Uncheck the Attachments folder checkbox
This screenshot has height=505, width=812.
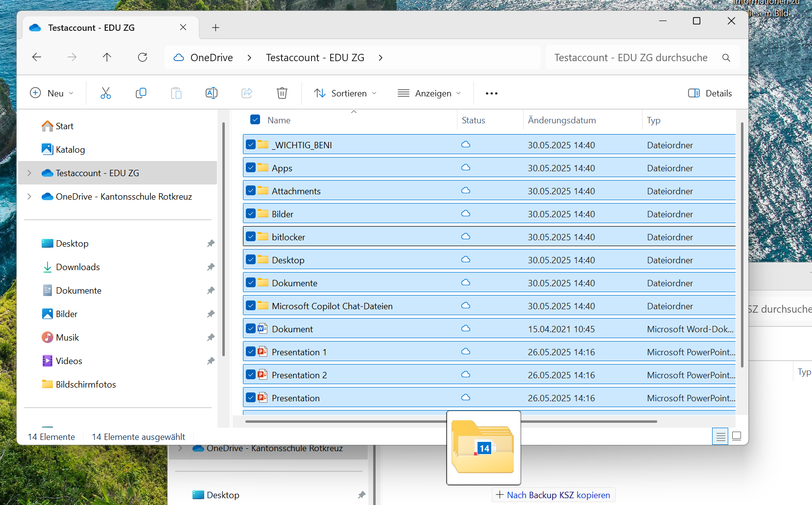tap(251, 190)
